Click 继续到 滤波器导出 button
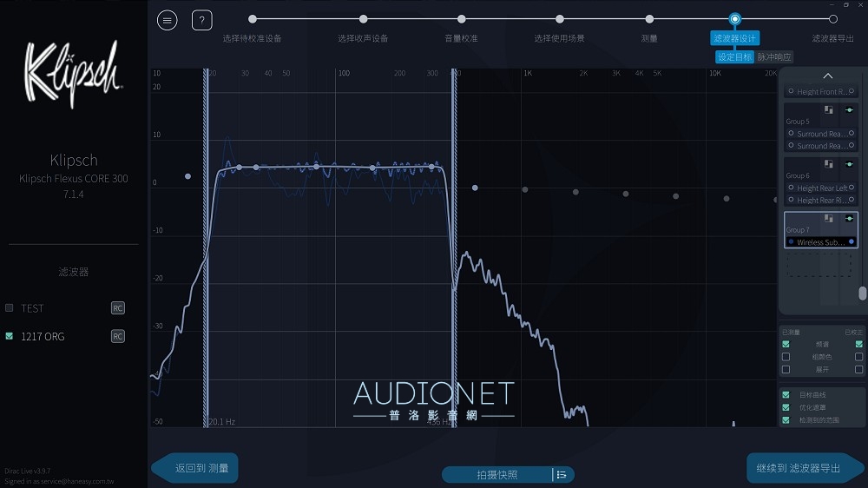This screenshot has height=488, width=868. (x=806, y=468)
